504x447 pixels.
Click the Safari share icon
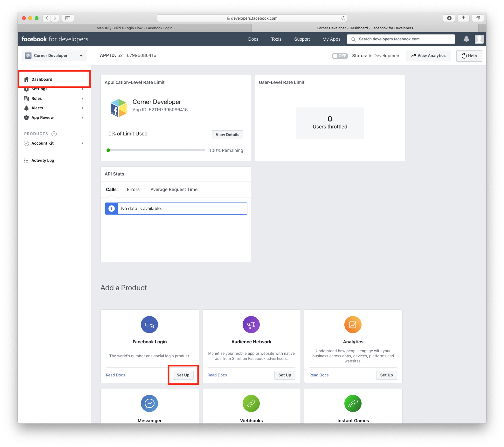pyautogui.click(x=463, y=18)
